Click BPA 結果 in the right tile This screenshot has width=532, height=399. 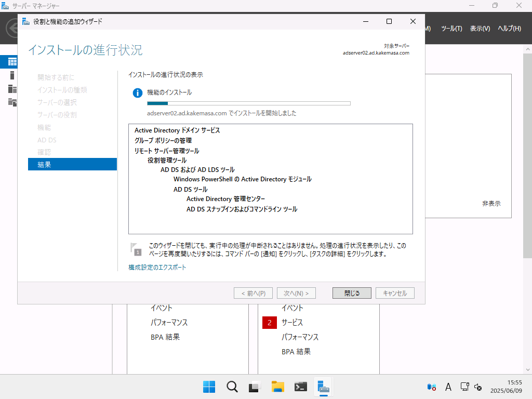coord(296,352)
